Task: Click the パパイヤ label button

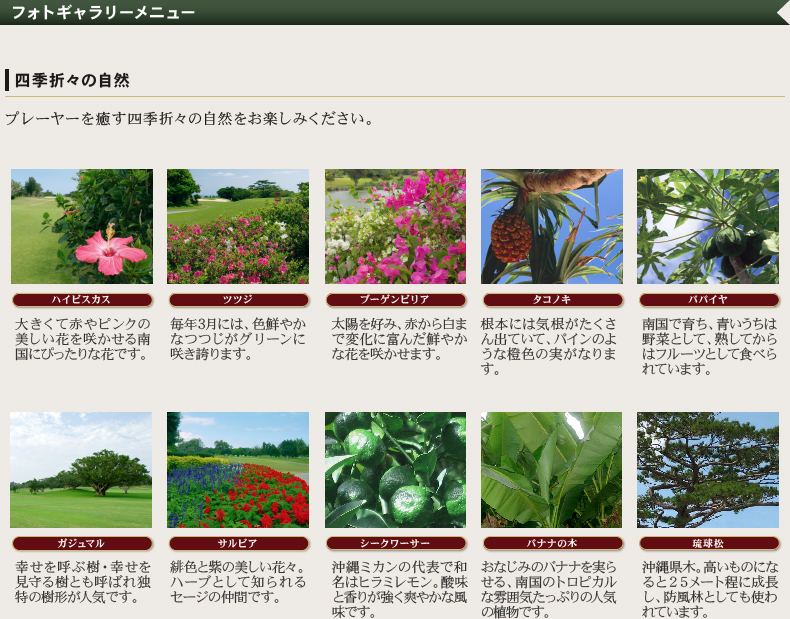Action: click(709, 300)
